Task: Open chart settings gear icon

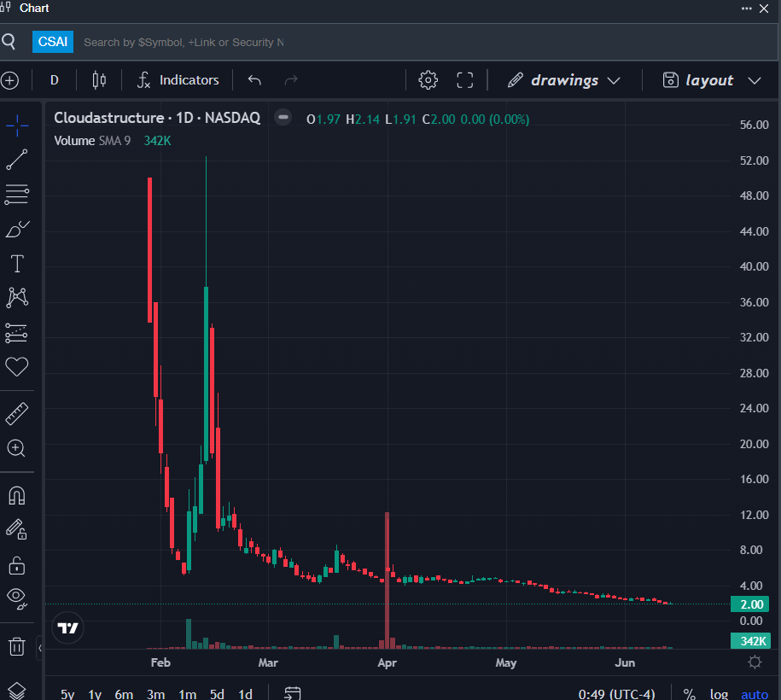Action: click(x=428, y=80)
